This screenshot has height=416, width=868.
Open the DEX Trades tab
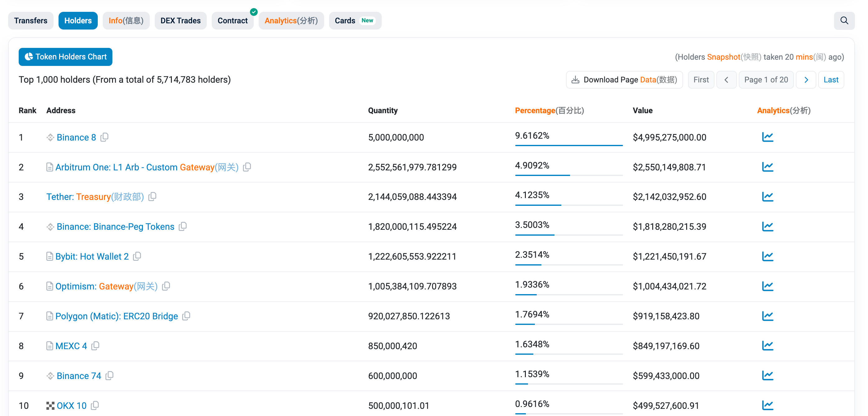[x=180, y=21]
